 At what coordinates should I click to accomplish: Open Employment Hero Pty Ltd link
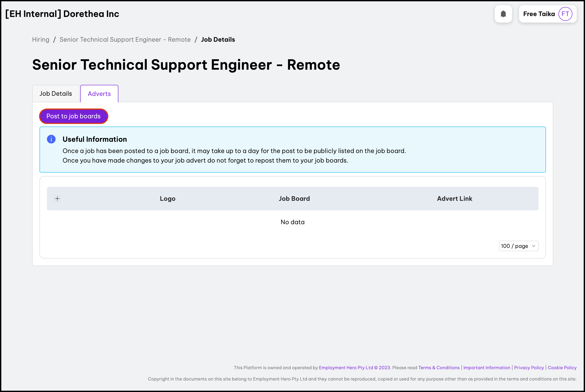click(x=346, y=367)
